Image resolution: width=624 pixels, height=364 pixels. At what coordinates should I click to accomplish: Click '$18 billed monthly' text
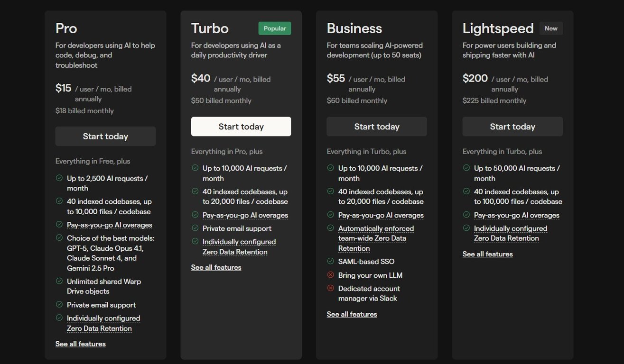point(84,111)
